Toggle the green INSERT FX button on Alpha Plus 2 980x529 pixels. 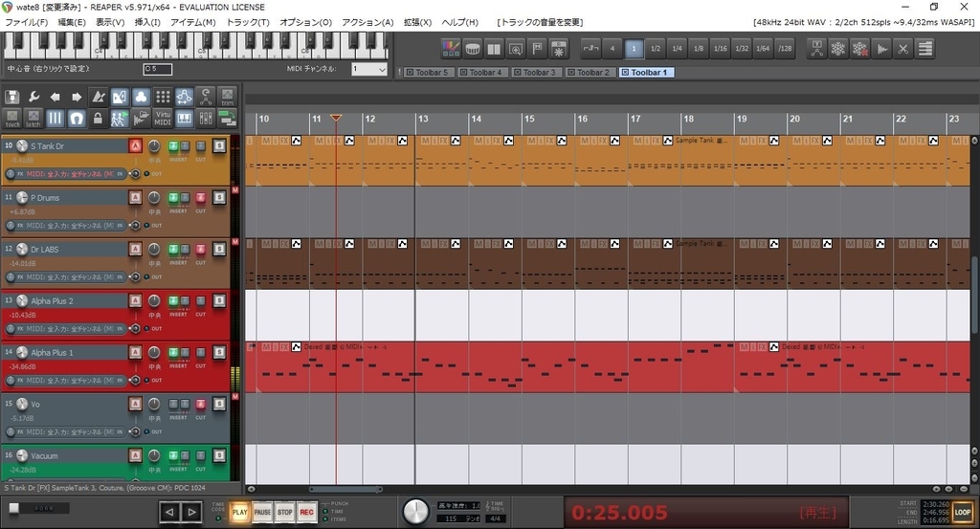tap(174, 300)
